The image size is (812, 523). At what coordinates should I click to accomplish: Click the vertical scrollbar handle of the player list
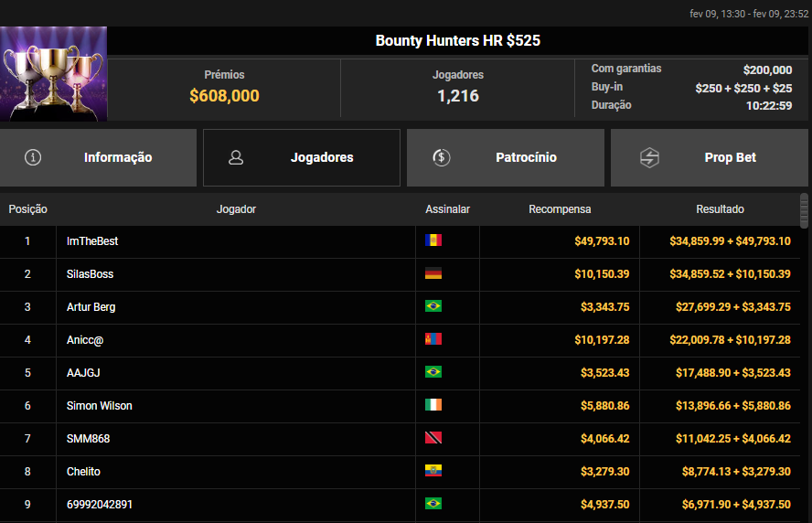pyautogui.click(x=804, y=210)
